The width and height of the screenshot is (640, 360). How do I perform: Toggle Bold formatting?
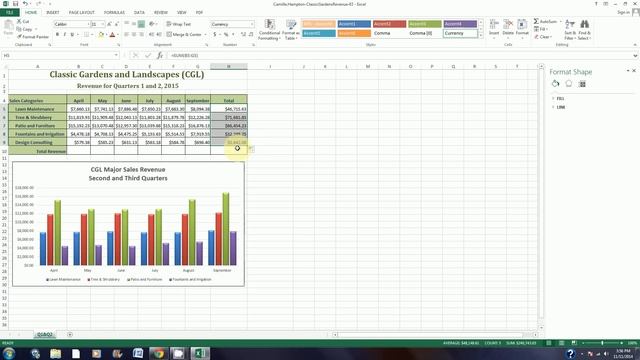tap(57, 35)
